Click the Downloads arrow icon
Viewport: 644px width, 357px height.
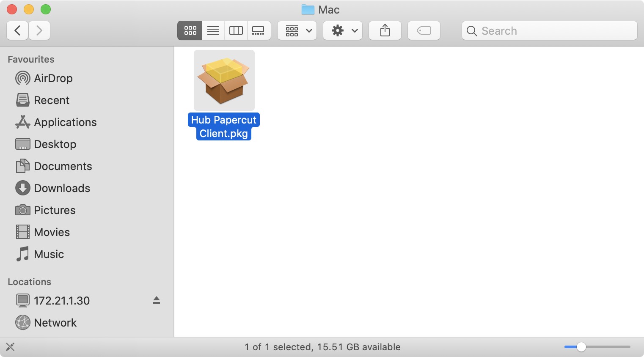click(x=23, y=188)
